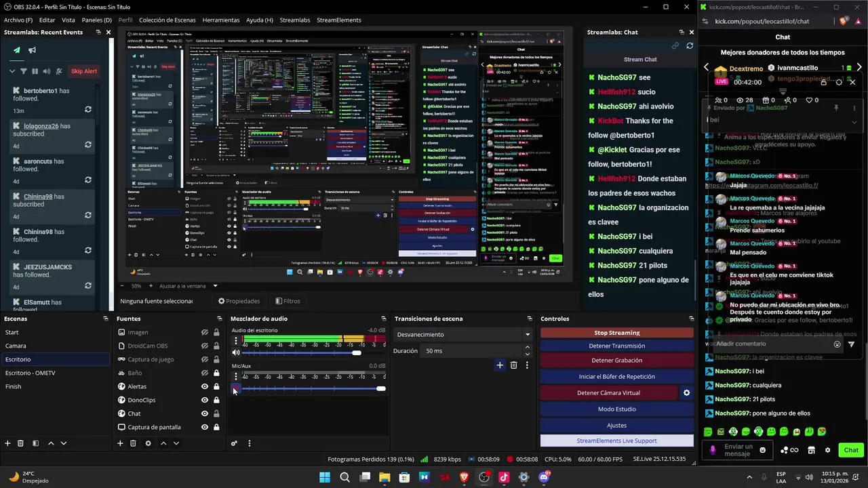Open the Kick chat settings gear
Viewport: 868px width, 488px height.
(x=827, y=450)
